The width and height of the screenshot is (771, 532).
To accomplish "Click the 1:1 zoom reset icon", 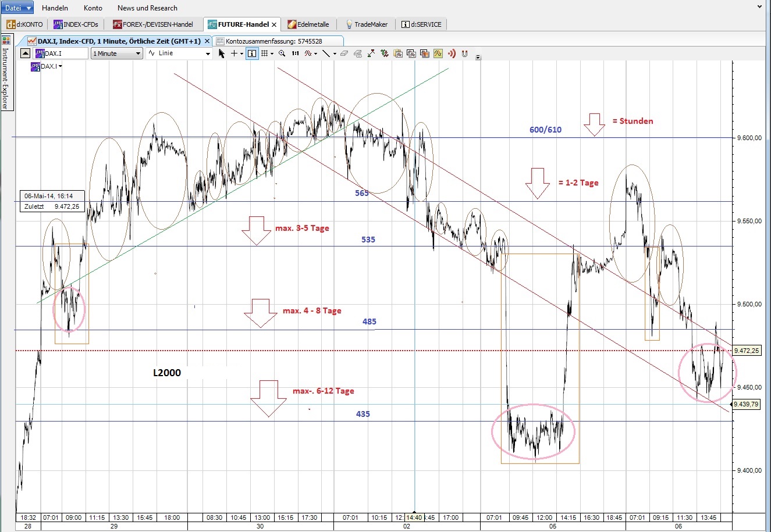I will pos(295,53).
